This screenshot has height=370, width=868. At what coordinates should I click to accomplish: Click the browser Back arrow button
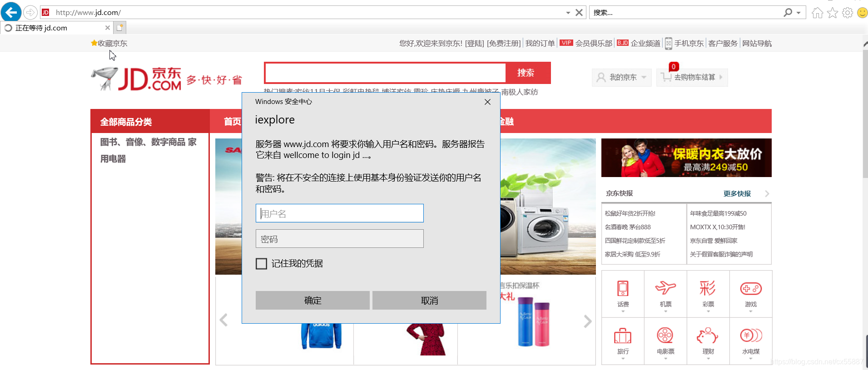click(x=11, y=12)
